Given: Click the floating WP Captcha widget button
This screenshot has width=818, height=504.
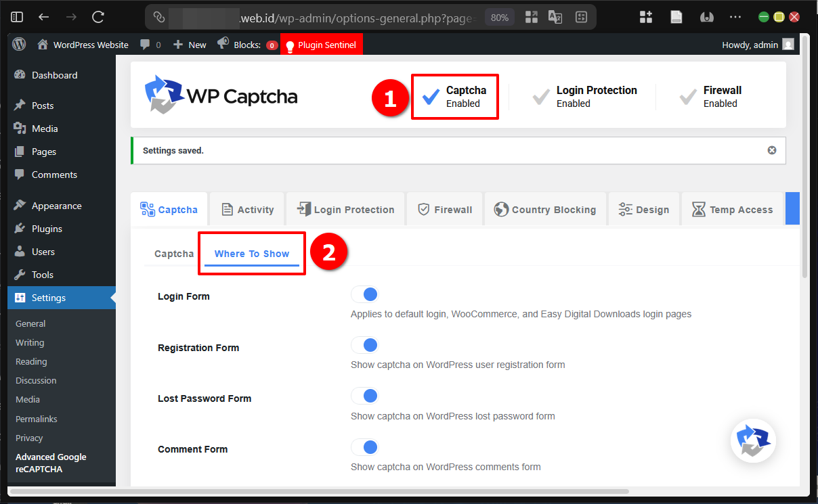Looking at the screenshot, I should coord(753,440).
